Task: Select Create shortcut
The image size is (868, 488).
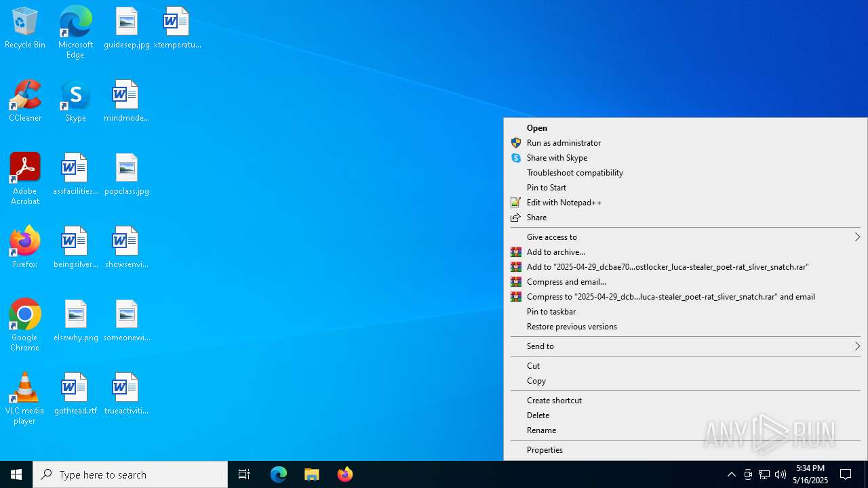Action: [686, 401]
